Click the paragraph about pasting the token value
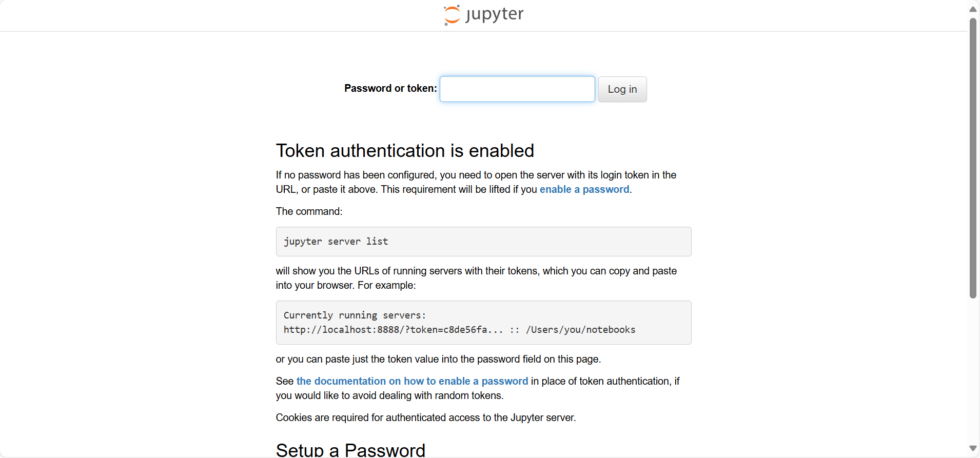 tap(438, 359)
